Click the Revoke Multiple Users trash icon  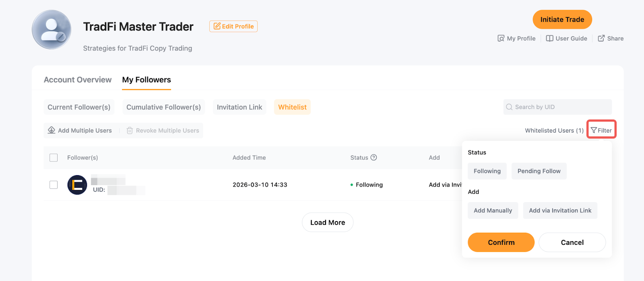130,130
